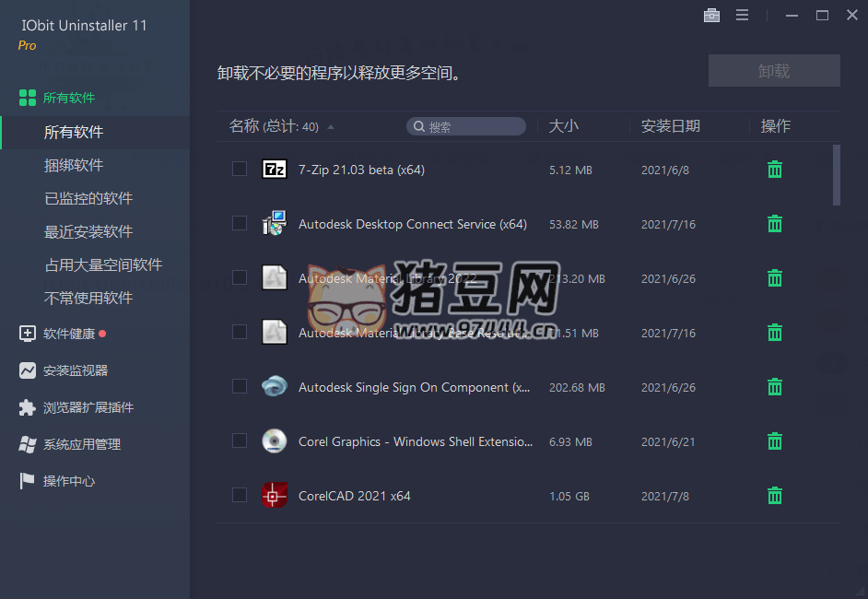Click the recycle bin icon in the title bar
The height and width of the screenshot is (599, 868).
coord(711,15)
